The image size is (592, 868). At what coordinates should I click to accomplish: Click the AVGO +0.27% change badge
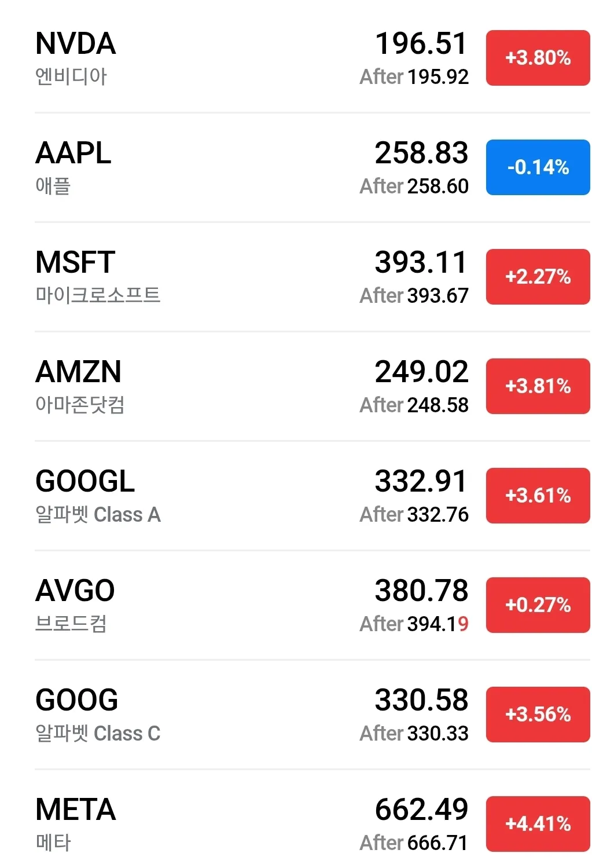[538, 605]
